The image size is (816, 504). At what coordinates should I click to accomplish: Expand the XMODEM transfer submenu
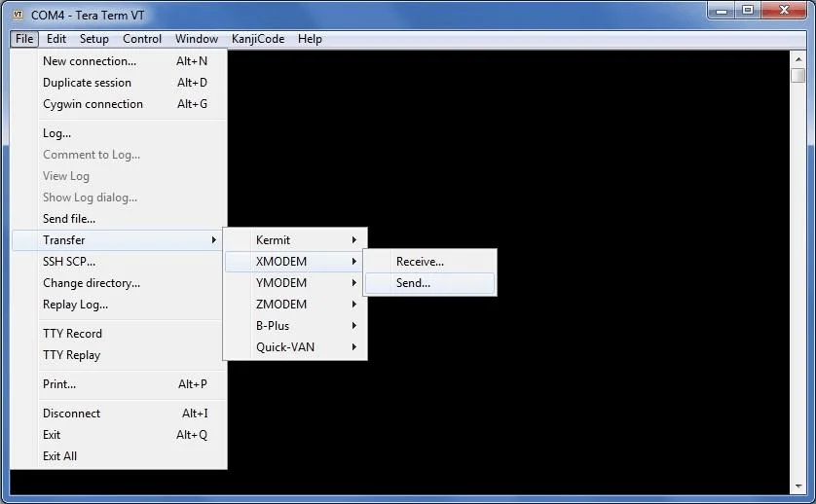pyautogui.click(x=295, y=262)
